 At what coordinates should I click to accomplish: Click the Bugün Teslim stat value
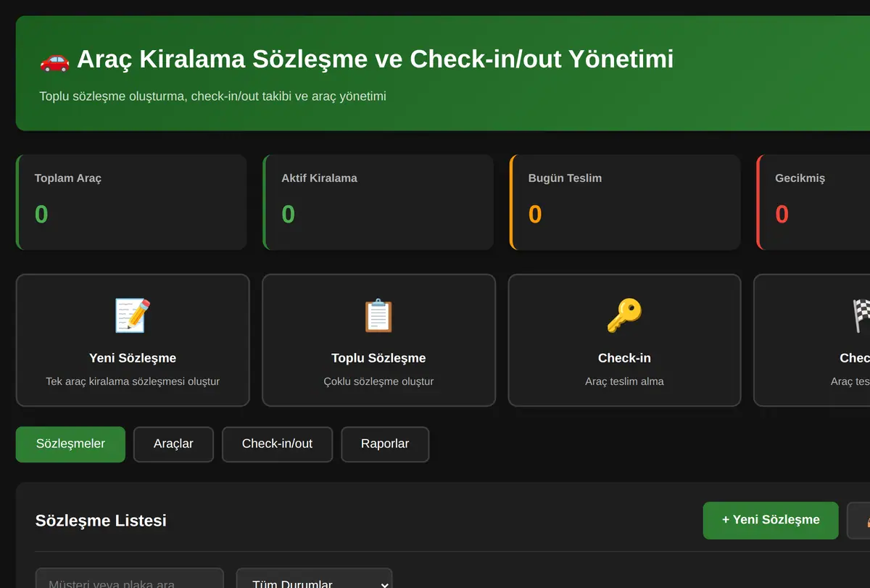(535, 214)
